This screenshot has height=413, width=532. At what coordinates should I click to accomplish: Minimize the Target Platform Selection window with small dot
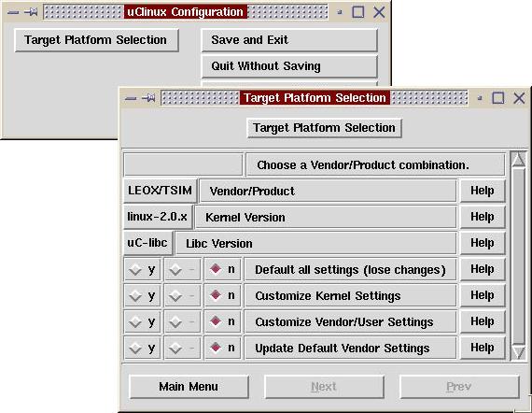[x=480, y=98]
